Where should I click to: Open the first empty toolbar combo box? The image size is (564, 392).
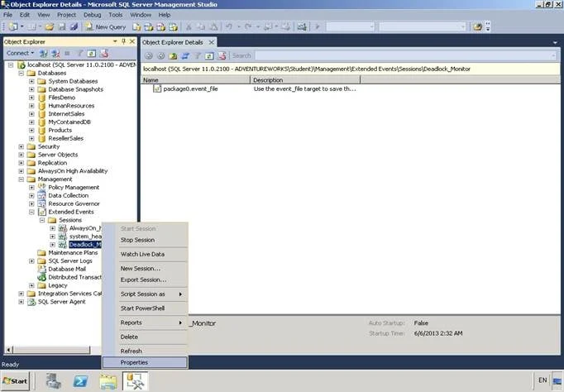tap(351, 27)
